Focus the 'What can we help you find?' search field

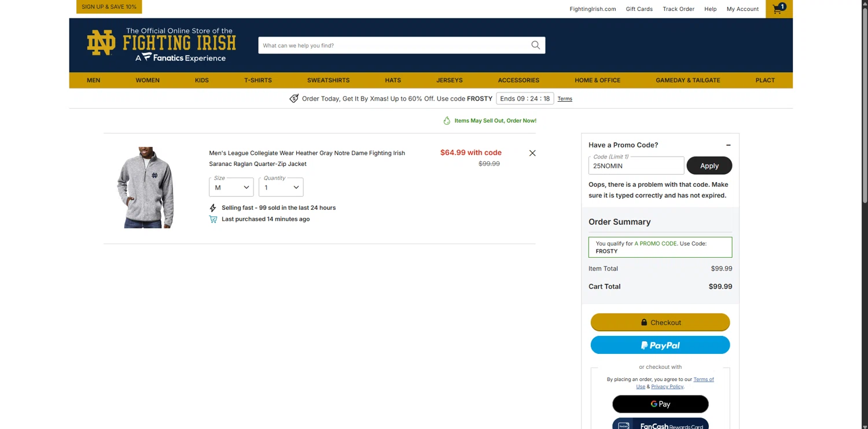[x=393, y=45]
